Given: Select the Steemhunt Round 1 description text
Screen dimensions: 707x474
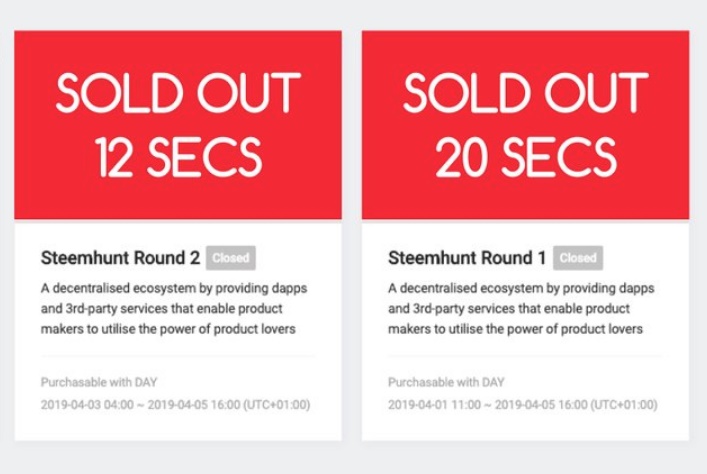Looking at the screenshot, I should (x=520, y=309).
